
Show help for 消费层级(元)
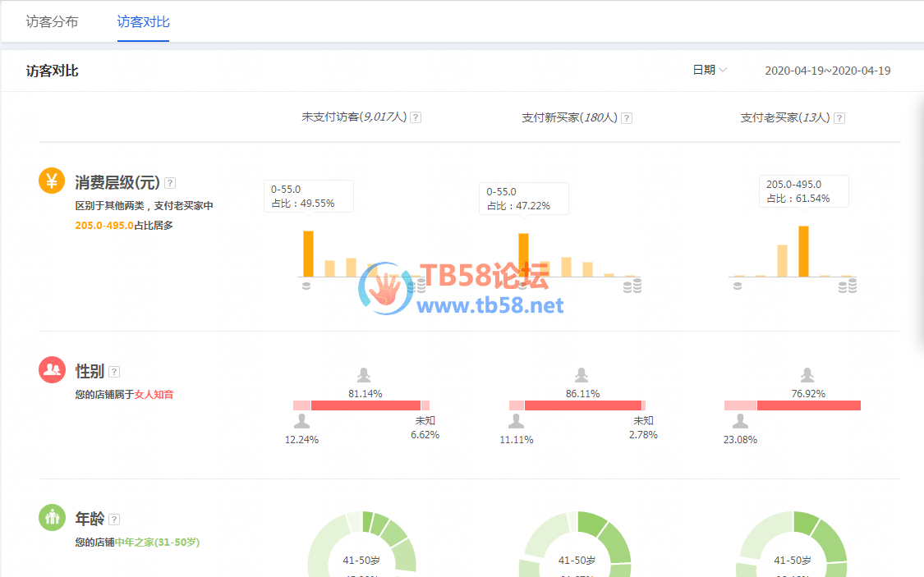point(170,183)
